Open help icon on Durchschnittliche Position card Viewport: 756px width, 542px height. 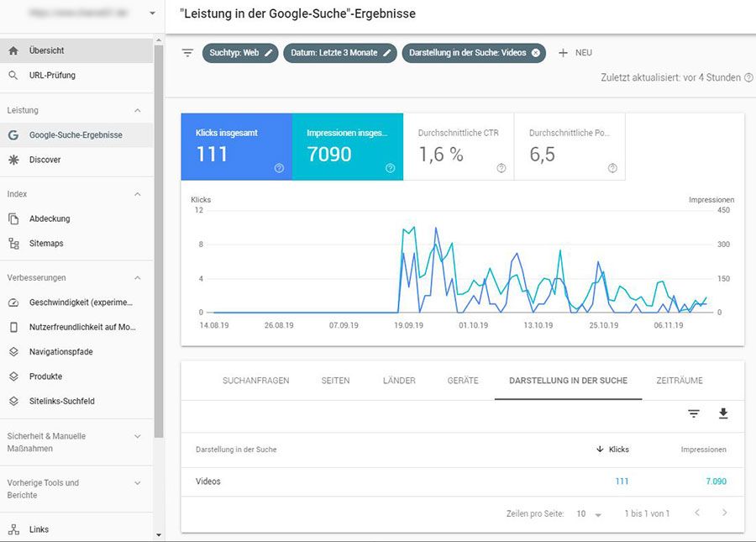[x=612, y=168]
